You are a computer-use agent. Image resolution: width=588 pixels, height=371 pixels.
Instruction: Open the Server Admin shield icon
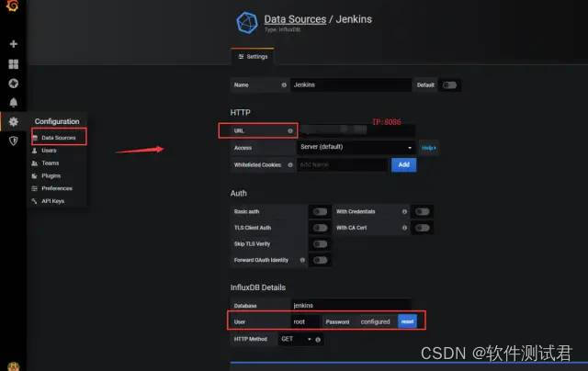click(14, 141)
